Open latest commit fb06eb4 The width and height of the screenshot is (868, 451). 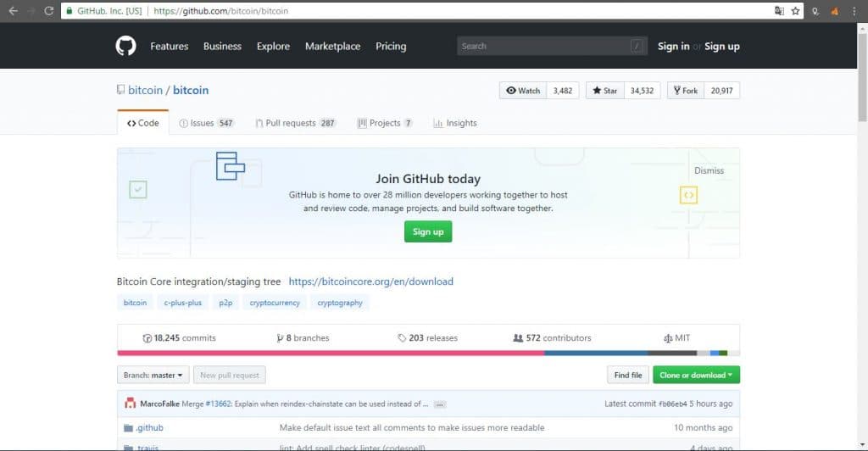[672, 404]
